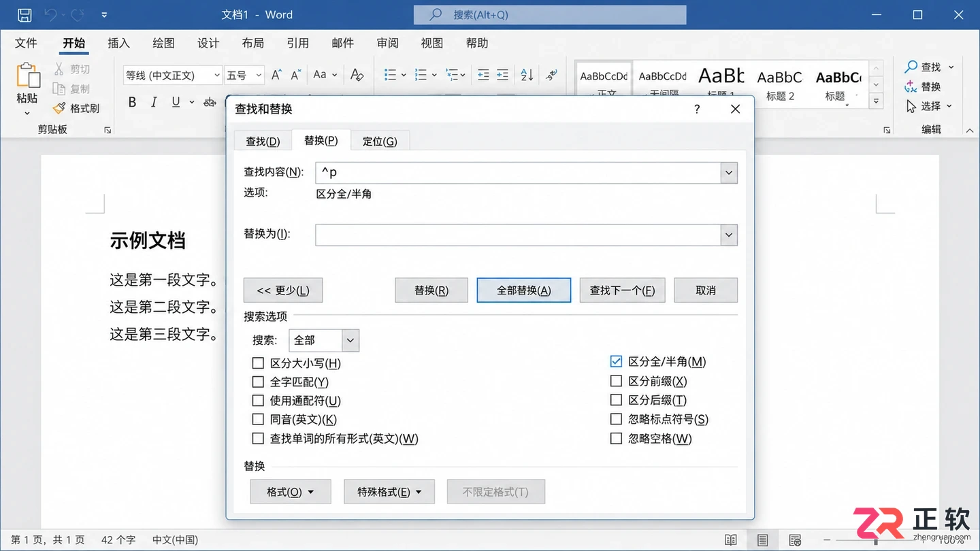Click the 搜索(Alt+Q) search box
This screenshot has width=980, height=551.
pos(550,15)
